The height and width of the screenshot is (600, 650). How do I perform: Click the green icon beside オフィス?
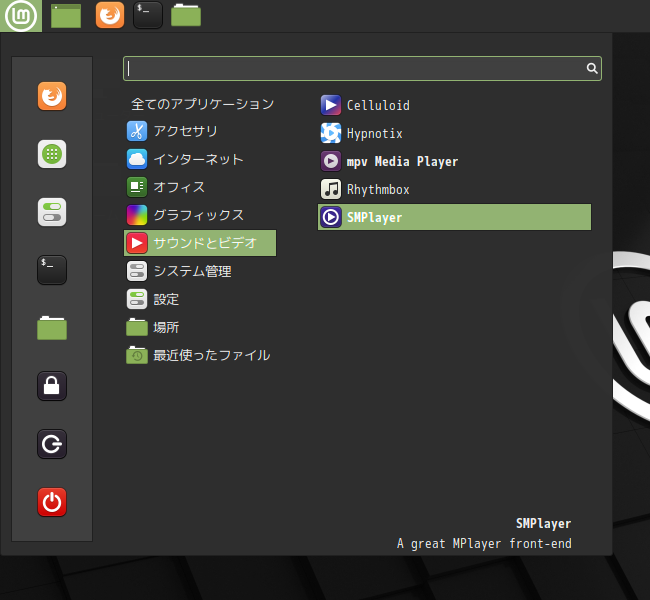(x=137, y=187)
